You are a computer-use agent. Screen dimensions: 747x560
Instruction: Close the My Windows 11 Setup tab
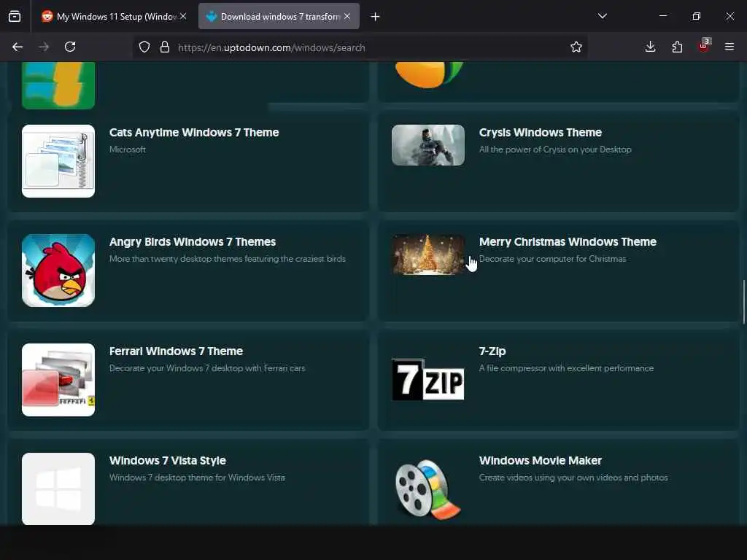pyautogui.click(x=183, y=16)
